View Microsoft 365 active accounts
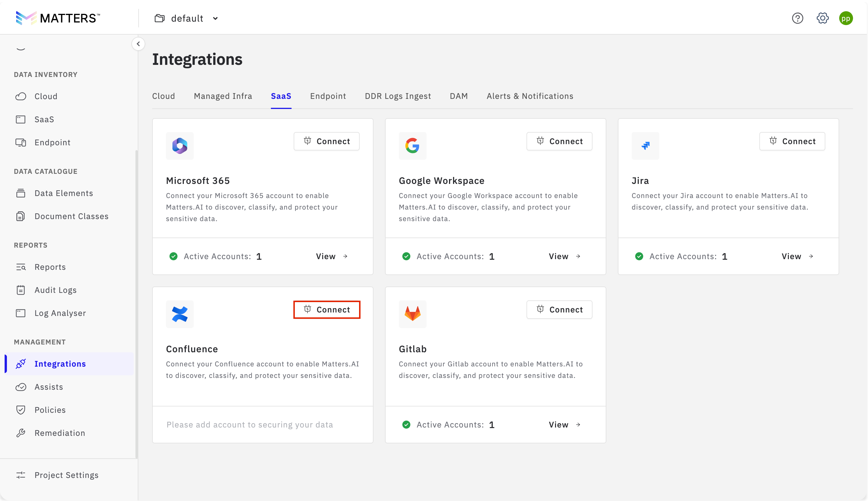Viewport: 868px width, 501px height. [x=332, y=256]
